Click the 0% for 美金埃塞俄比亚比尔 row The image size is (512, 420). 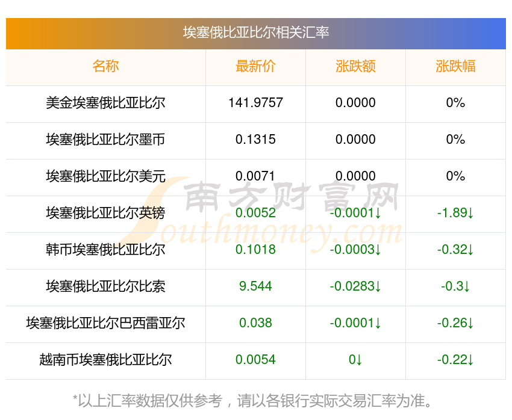[455, 103]
